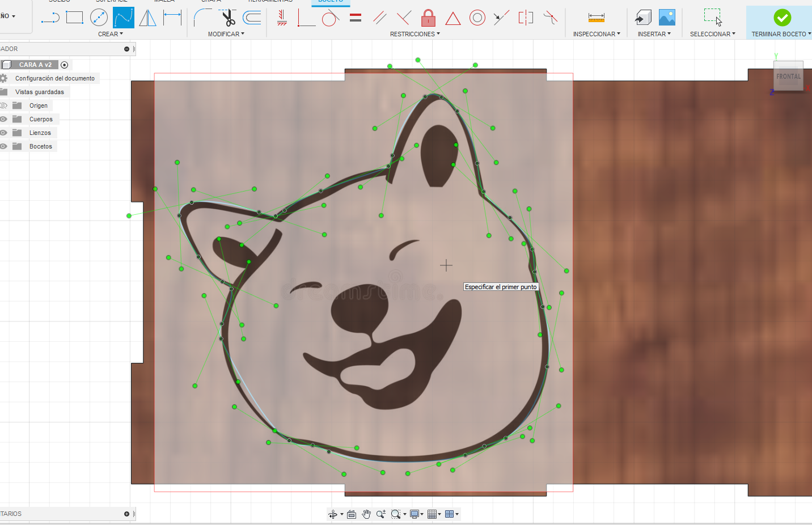The image size is (812, 525).
Task: Toggle the CARA A v2 activate radio
Action: pyautogui.click(x=64, y=65)
